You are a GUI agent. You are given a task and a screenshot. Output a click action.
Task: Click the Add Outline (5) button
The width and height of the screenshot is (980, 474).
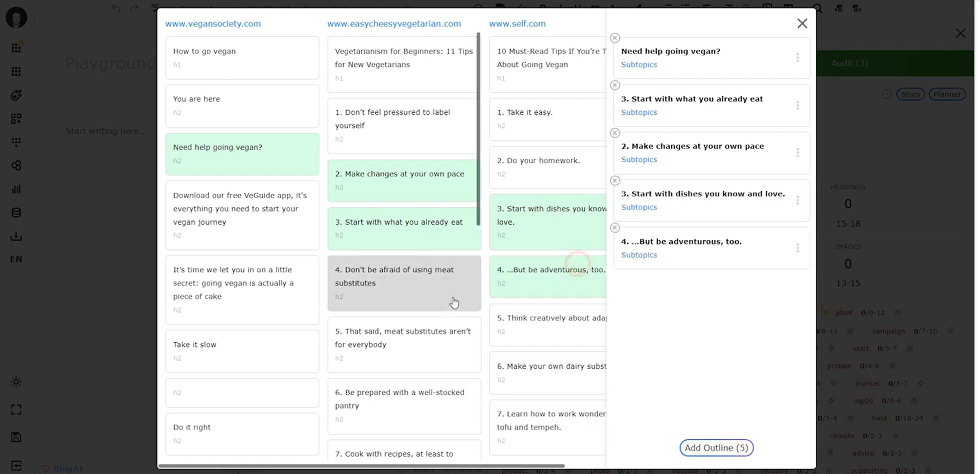(716, 448)
